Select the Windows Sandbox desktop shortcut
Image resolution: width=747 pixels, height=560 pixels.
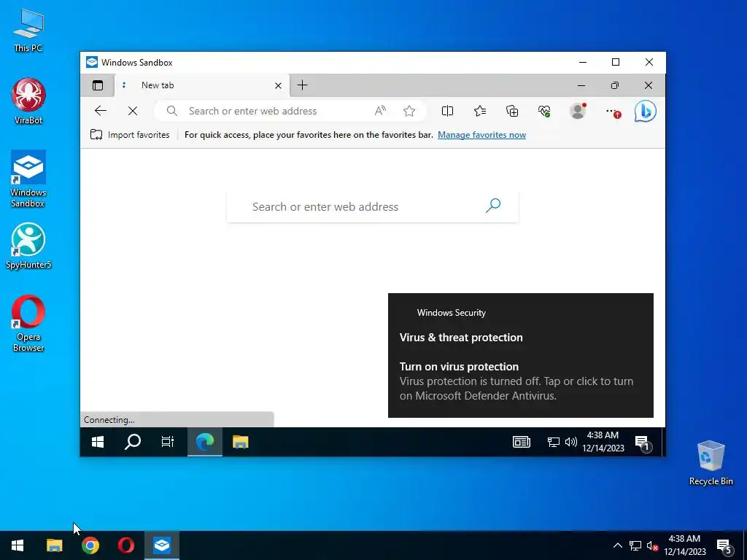[28, 179]
